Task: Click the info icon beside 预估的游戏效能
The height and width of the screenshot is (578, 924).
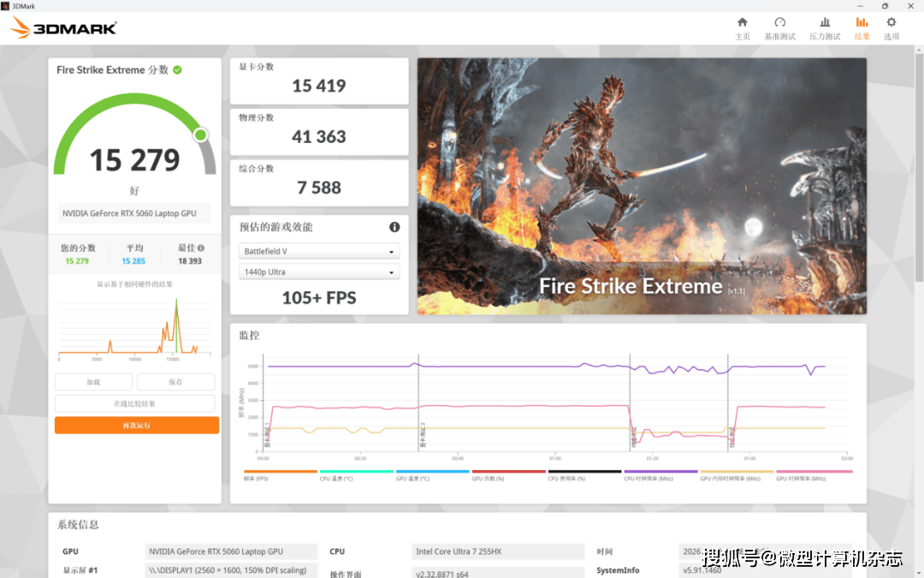Action: 394,227
